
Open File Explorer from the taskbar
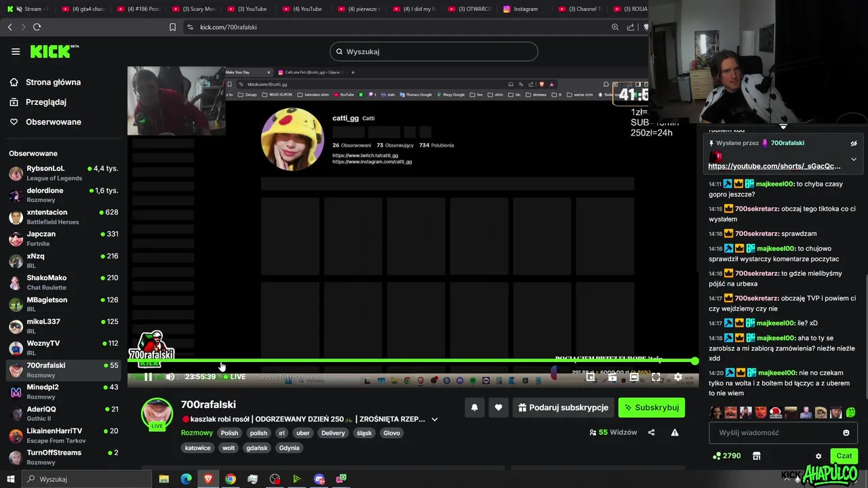click(x=164, y=479)
